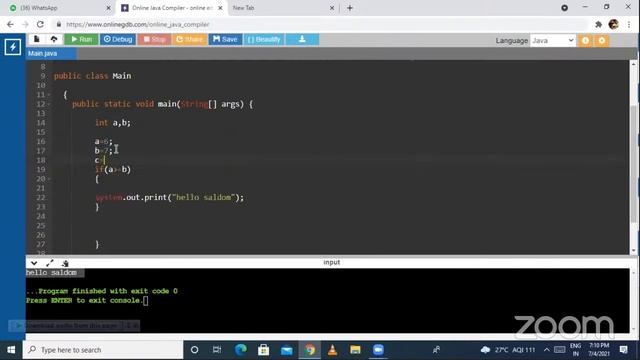Image resolution: width=640 pixels, height=360 pixels.
Task: Launch Microsoft Edge from taskbar
Action: pyautogui.click(x=240, y=350)
